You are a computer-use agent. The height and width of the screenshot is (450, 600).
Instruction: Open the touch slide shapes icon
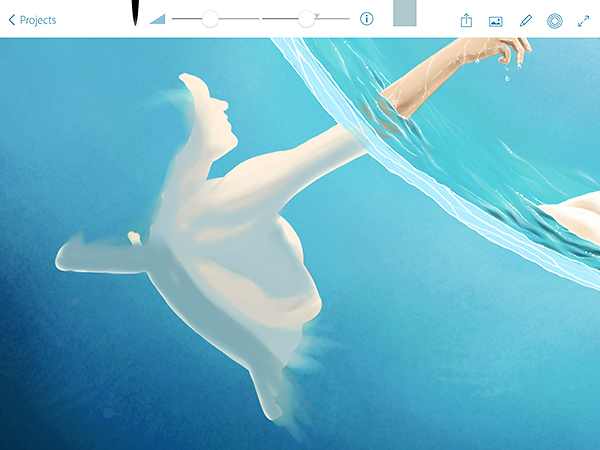(x=555, y=21)
